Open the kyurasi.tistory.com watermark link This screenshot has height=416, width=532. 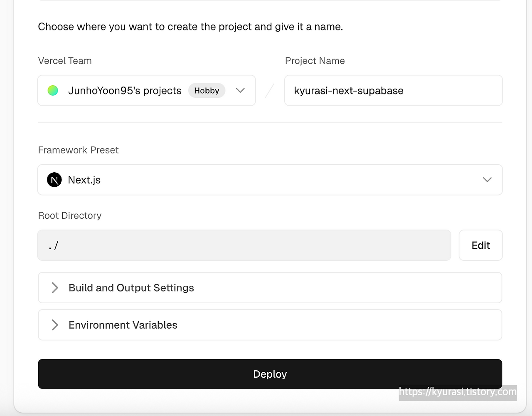[458, 392]
